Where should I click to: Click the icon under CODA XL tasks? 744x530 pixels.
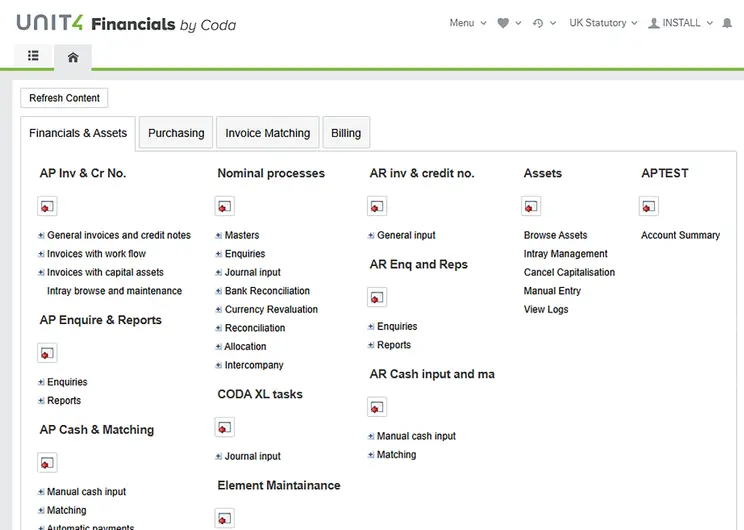pyautogui.click(x=224, y=428)
